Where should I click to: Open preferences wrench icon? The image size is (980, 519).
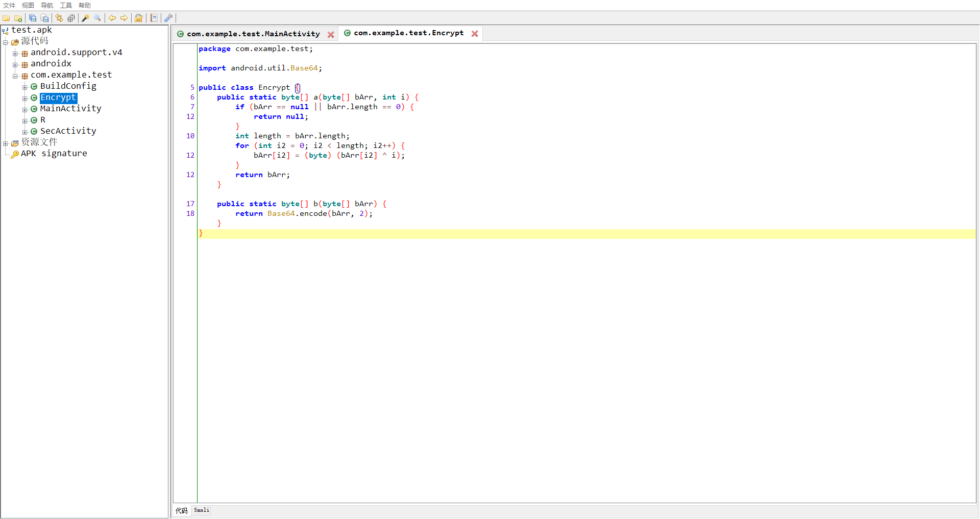[x=168, y=18]
